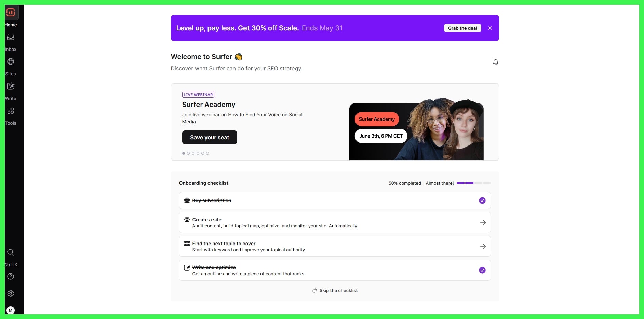644x319 pixels.
Task: Open settings gear in sidebar
Action: 11,293
